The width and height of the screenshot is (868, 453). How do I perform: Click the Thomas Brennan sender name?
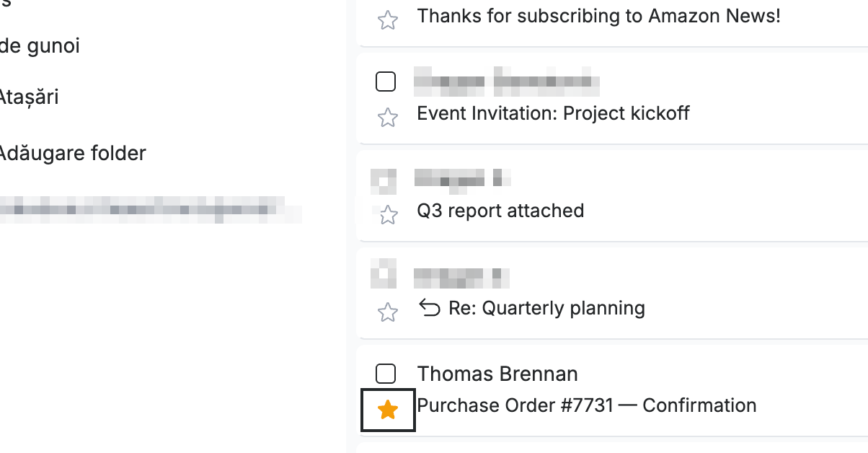pyautogui.click(x=497, y=374)
